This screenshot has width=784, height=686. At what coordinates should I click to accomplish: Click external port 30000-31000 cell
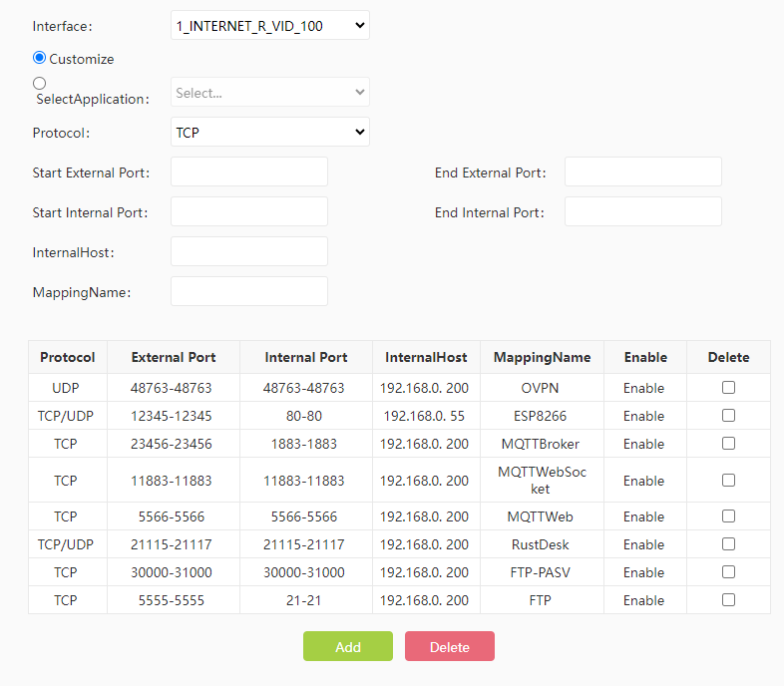coord(172,572)
